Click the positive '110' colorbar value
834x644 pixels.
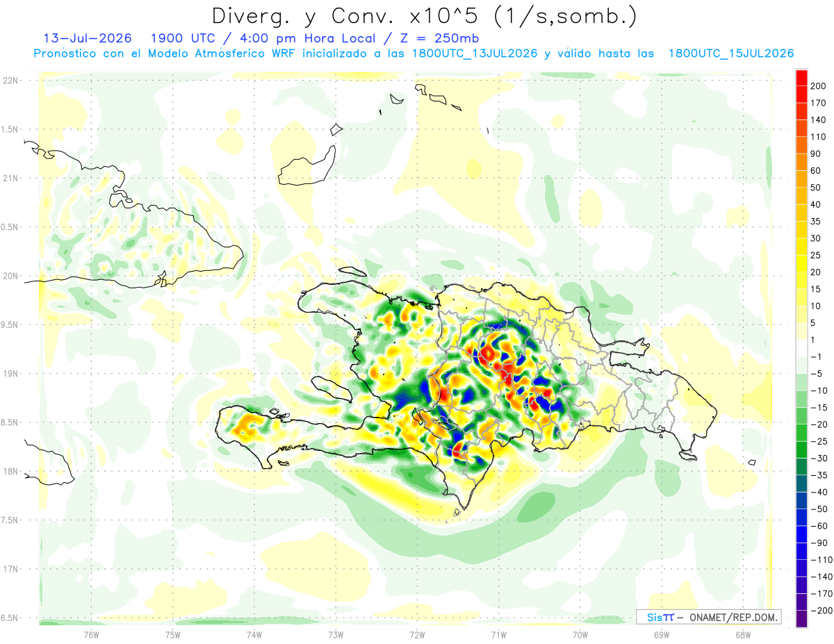pos(818,137)
